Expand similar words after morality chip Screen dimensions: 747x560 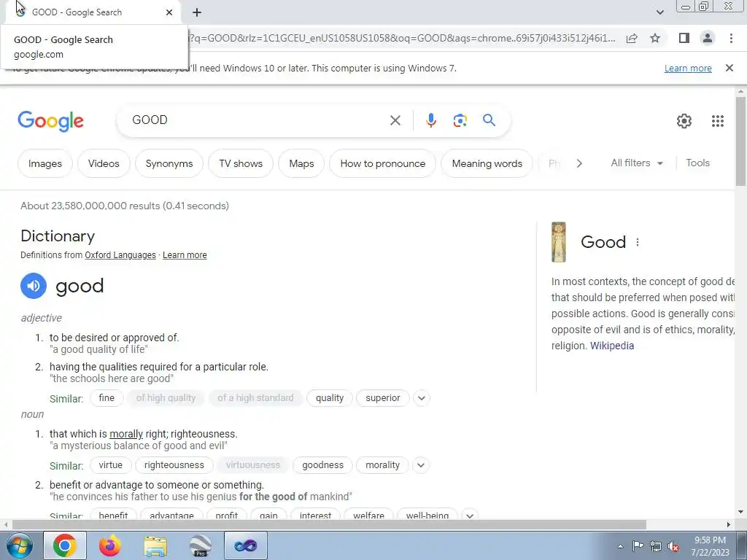pyautogui.click(x=421, y=465)
